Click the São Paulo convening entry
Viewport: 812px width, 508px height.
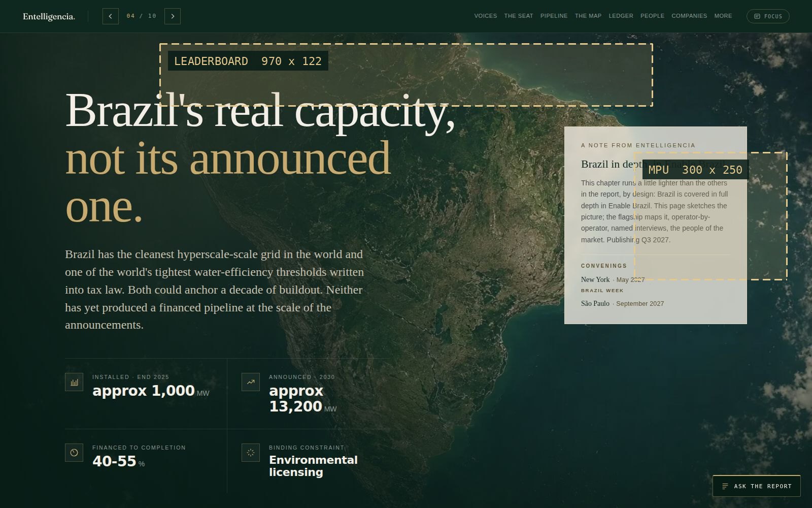pos(622,303)
